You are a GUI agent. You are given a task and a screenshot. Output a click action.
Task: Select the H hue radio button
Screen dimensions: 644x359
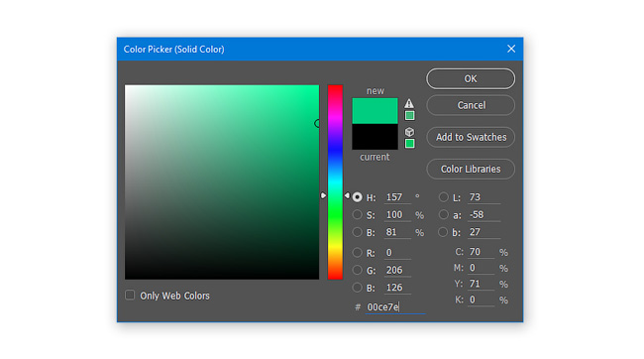pos(358,197)
